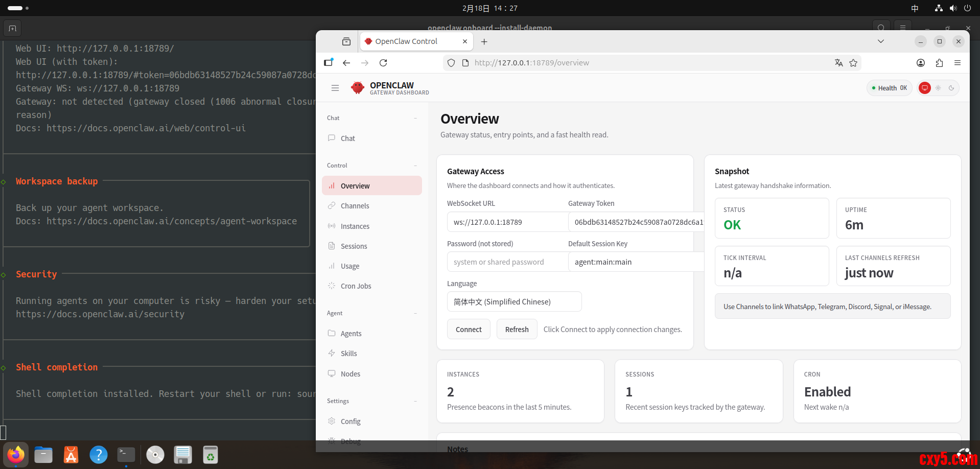Open the Language dropdown showing Simplified Chinese
Image resolution: width=980 pixels, height=469 pixels.
[514, 301]
